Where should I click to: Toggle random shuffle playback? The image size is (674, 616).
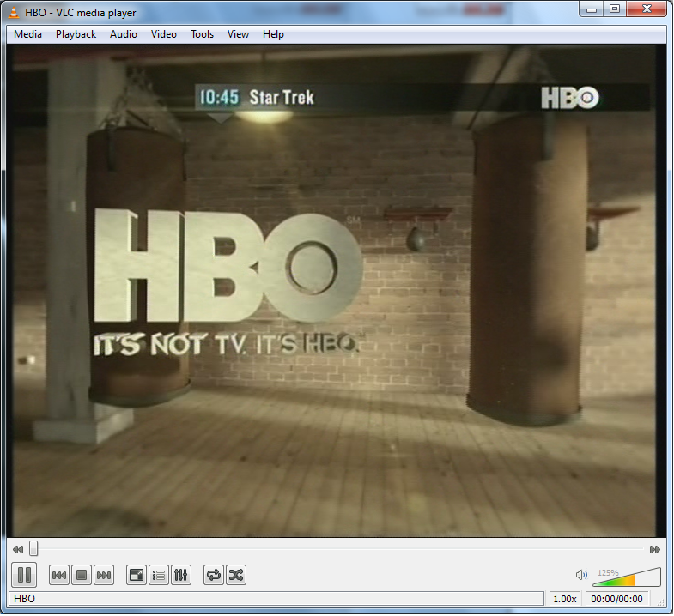point(236,575)
